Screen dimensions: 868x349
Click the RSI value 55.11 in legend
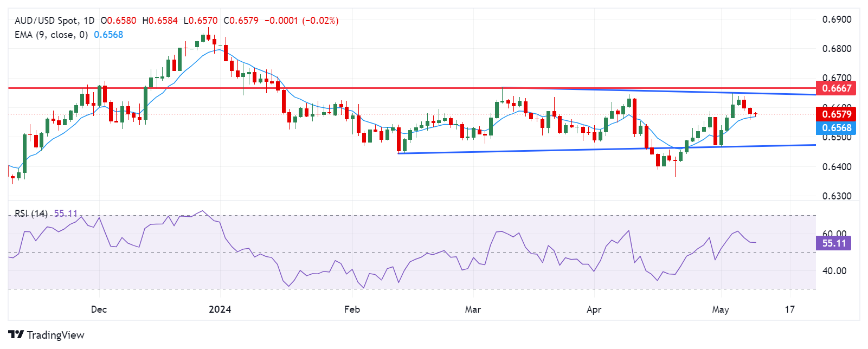[66, 214]
